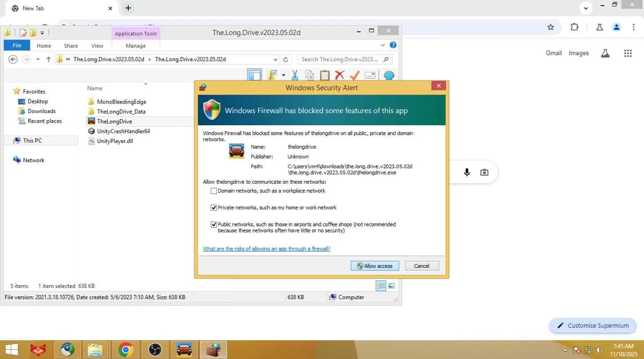
Task: Open the Manage ribbon tab
Action: (x=136, y=46)
